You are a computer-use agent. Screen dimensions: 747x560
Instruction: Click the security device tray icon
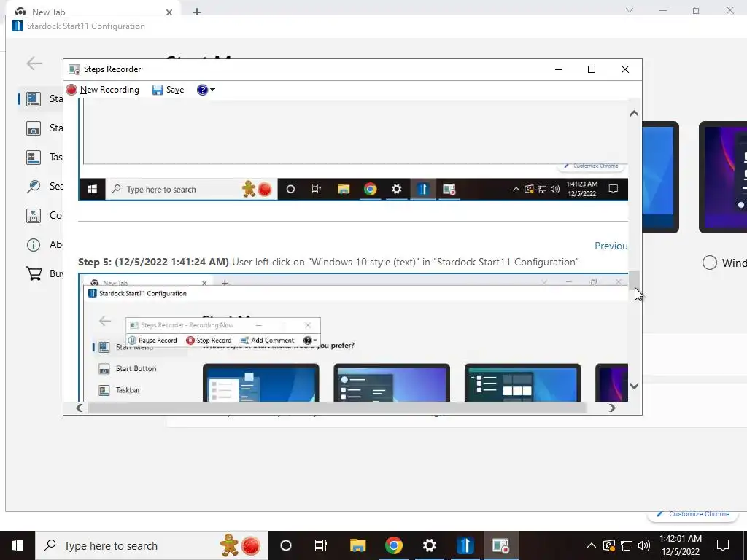pos(609,545)
